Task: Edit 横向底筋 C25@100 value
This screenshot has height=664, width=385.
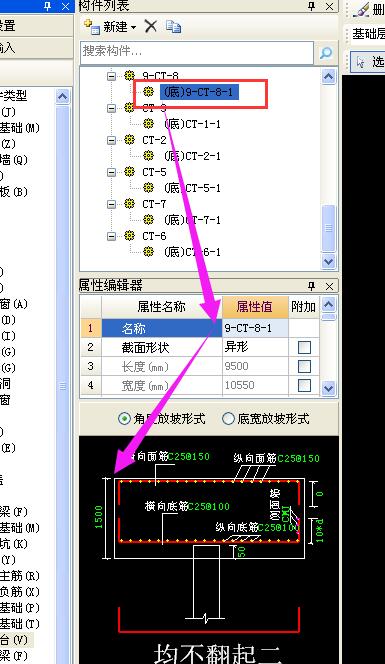Action: point(209,506)
